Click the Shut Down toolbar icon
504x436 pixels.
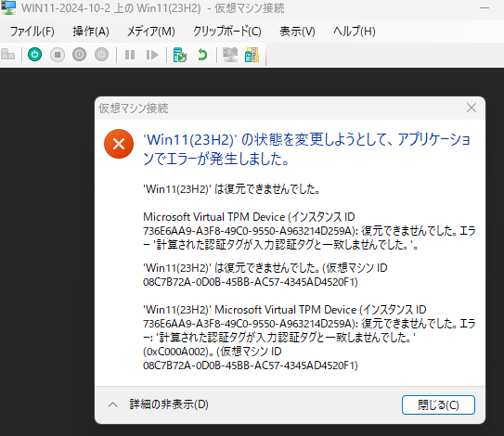tap(80, 55)
